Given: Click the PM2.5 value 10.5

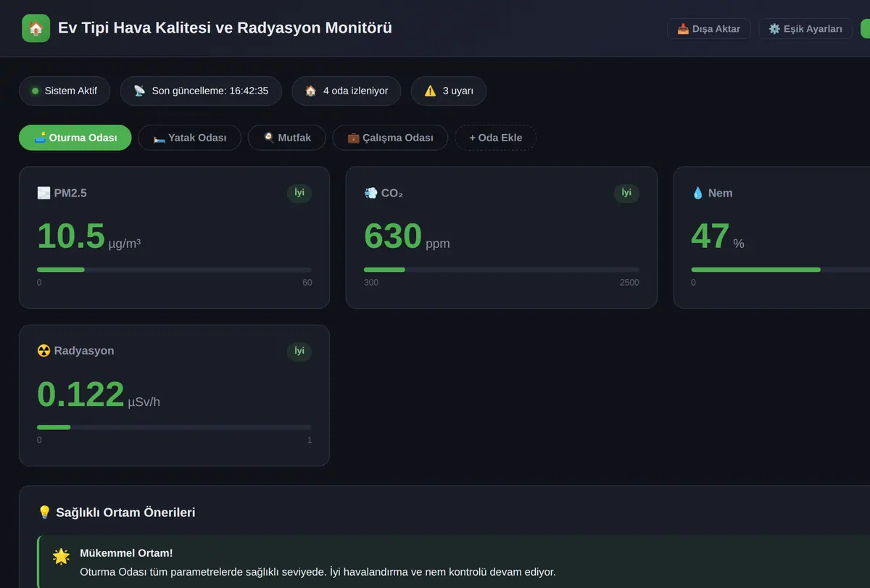Looking at the screenshot, I should pyautogui.click(x=71, y=236).
